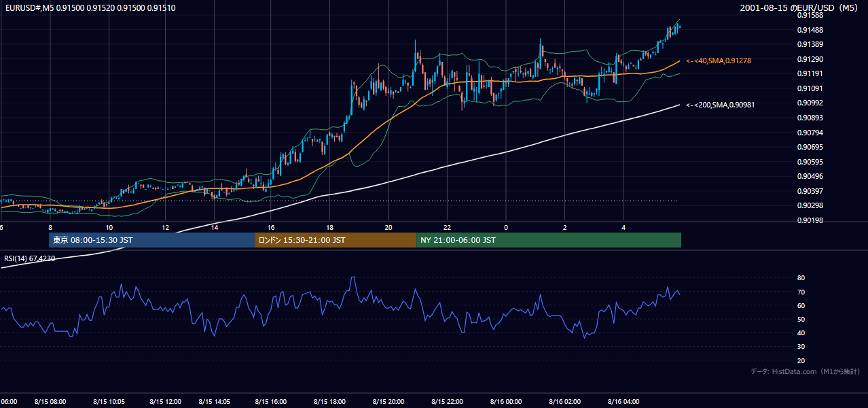Click the RSI(14) 67.4230 indicator label
The image size is (868, 408).
pos(30,258)
